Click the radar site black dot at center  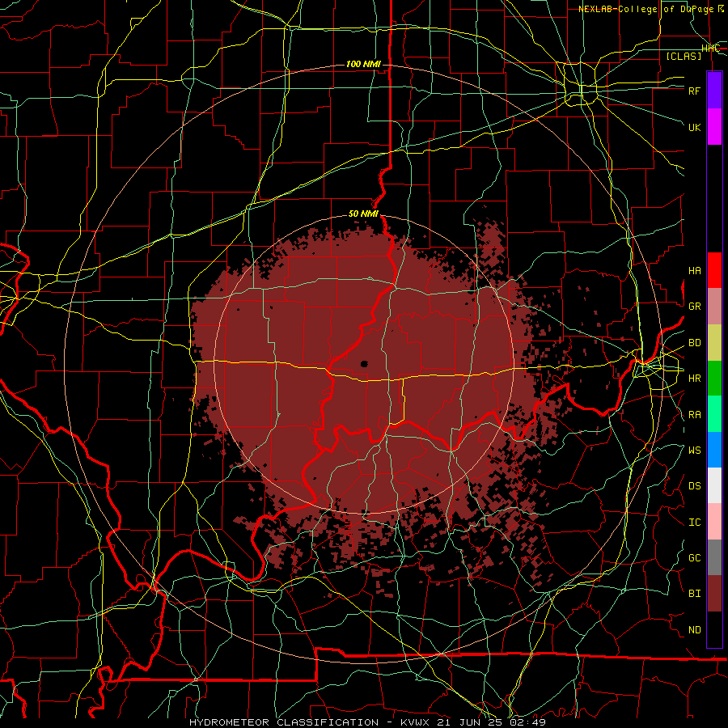(x=364, y=364)
